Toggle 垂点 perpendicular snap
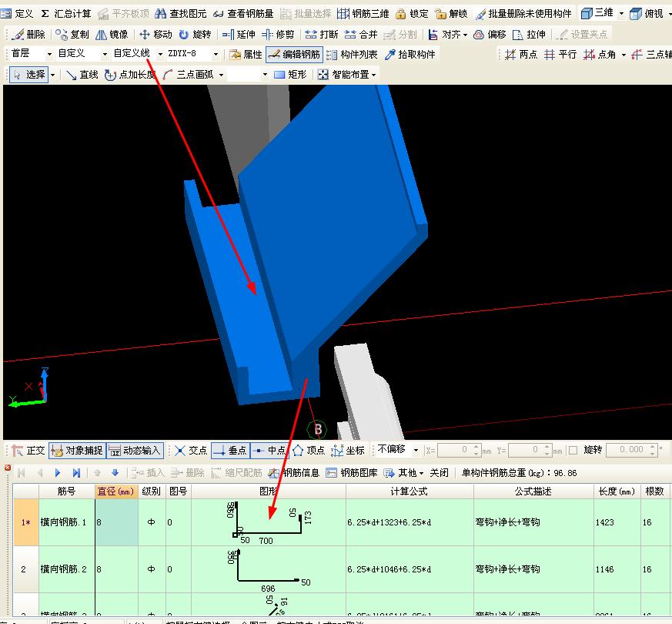This screenshot has height=624, width=672. tap(231, 451)
